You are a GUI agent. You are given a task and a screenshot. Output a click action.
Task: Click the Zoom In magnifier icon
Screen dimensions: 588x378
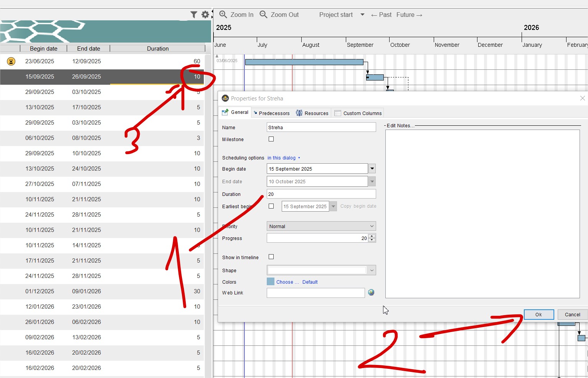tap(223, 15)
